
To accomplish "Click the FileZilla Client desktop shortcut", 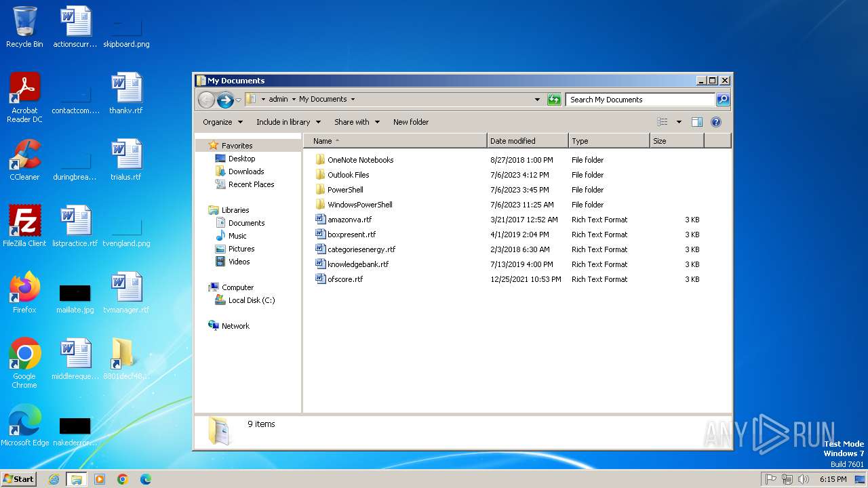I will point(24,226).
